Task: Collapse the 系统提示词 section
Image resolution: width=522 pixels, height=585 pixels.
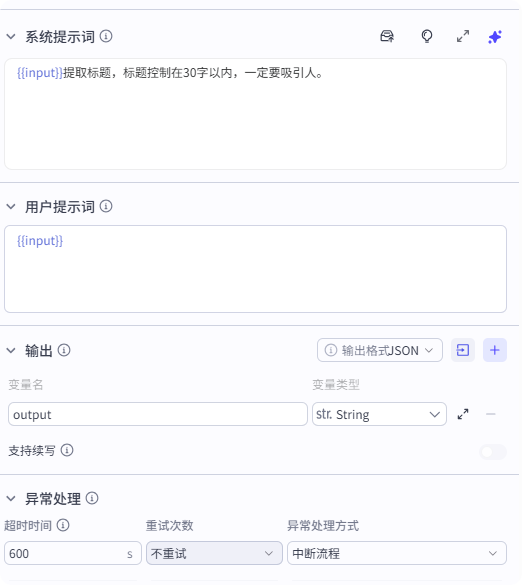Action: [x=11, y=37]
